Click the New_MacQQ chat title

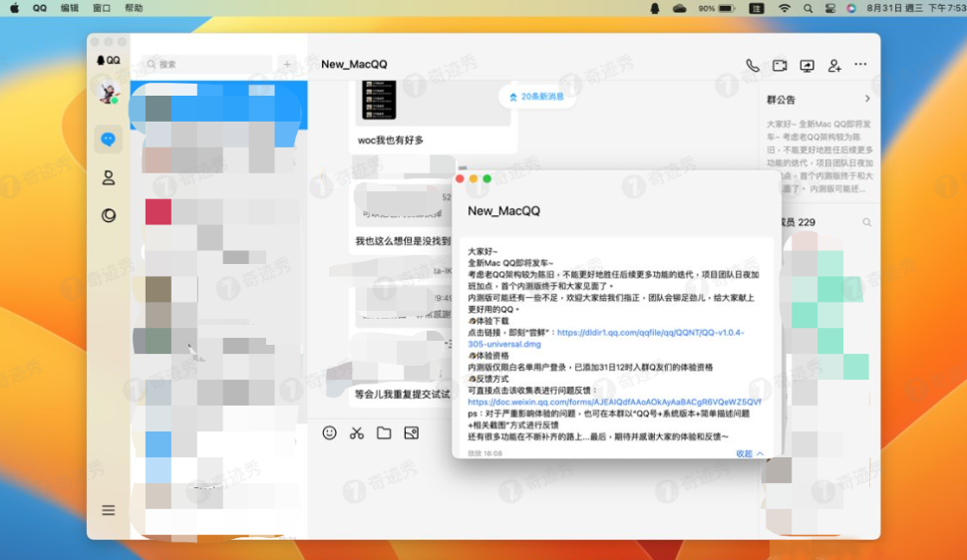354,64
